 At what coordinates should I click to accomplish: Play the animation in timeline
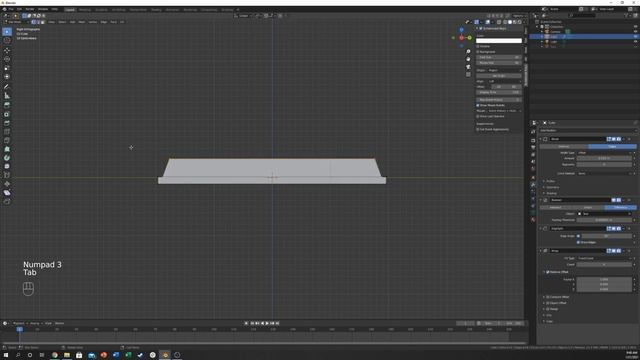tap(267, 323)
